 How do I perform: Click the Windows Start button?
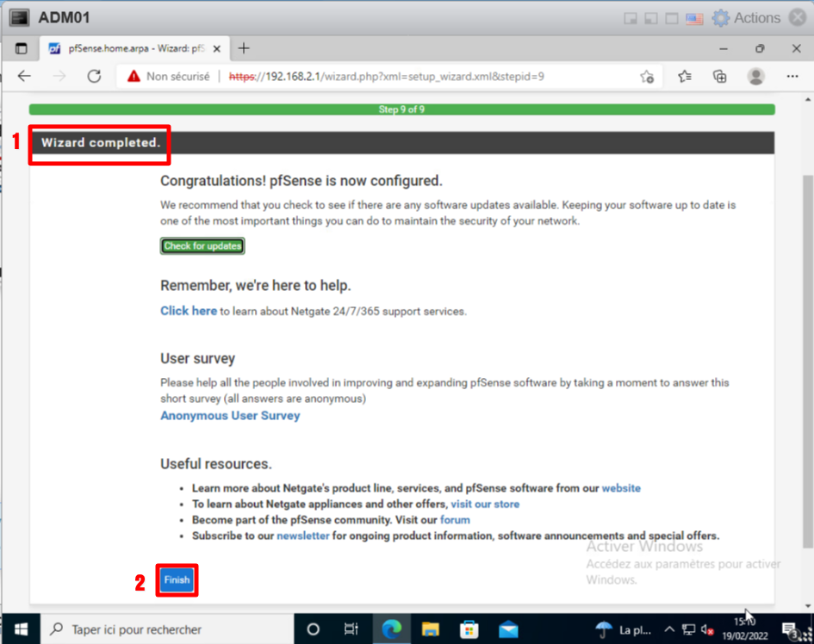pos(19,629)
